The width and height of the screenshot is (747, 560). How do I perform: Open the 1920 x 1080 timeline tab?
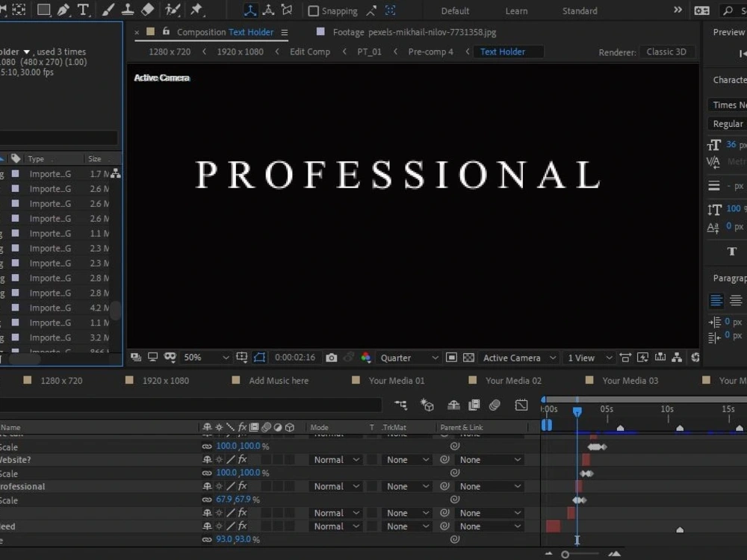click(165, 381)
